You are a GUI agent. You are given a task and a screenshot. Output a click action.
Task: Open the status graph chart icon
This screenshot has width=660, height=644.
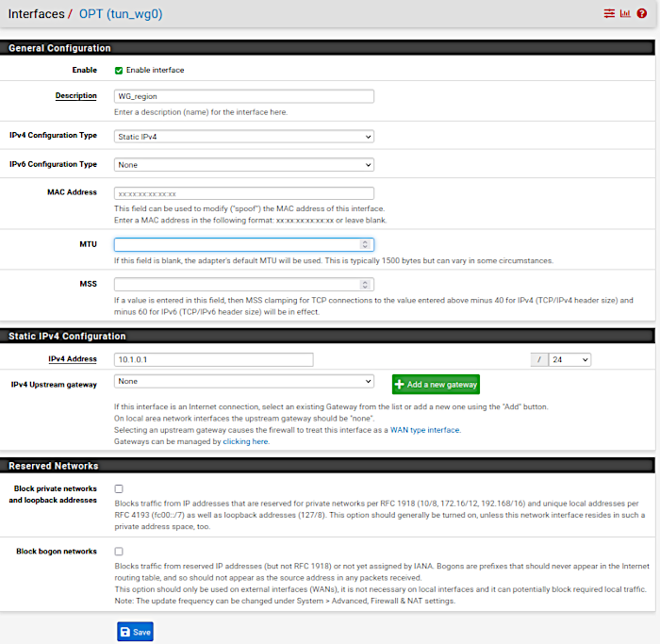624,14
